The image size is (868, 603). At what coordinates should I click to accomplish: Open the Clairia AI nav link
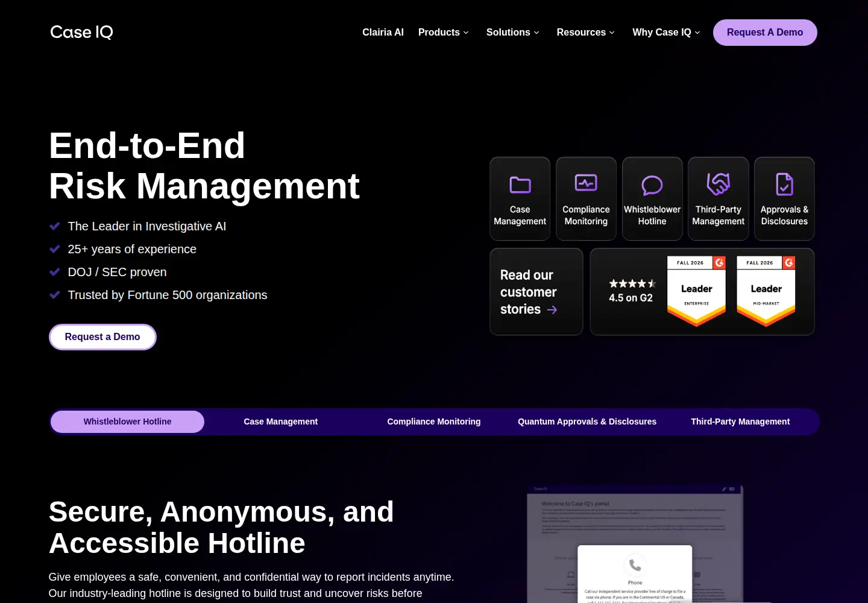tap(383, 33)
